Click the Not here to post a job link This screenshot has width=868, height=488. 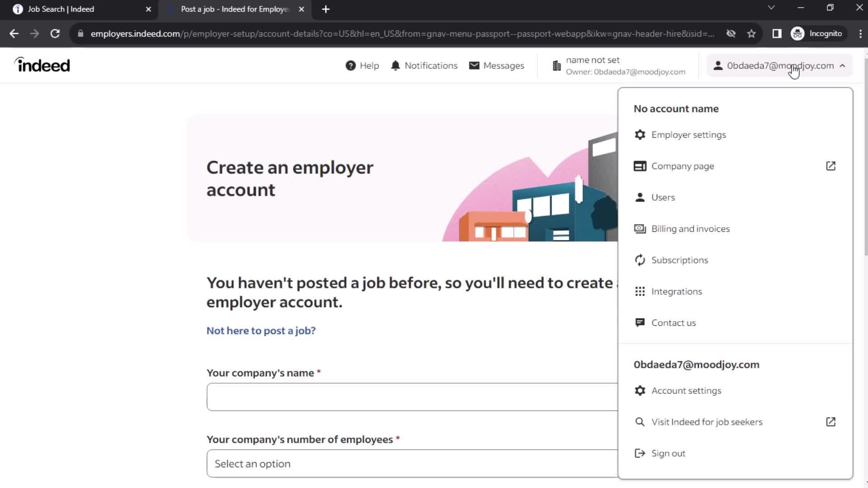pos(260,330)
